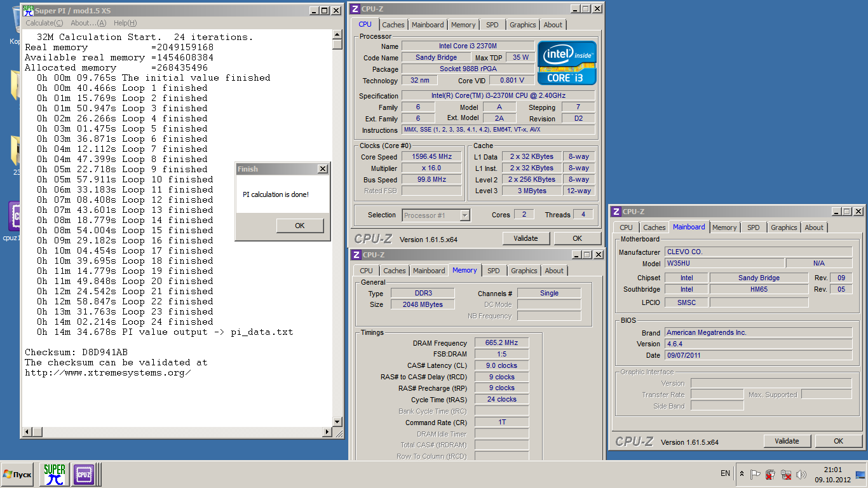Click the Z icon in the Mainboard-tab CPU-Z title bar
The width and height of the screenshot is (868, 488).
[616, 212]
